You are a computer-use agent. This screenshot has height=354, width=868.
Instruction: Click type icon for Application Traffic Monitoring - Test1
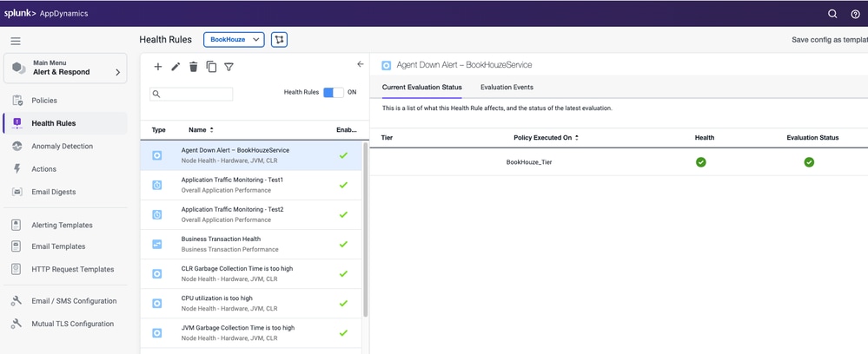[156, 186]
